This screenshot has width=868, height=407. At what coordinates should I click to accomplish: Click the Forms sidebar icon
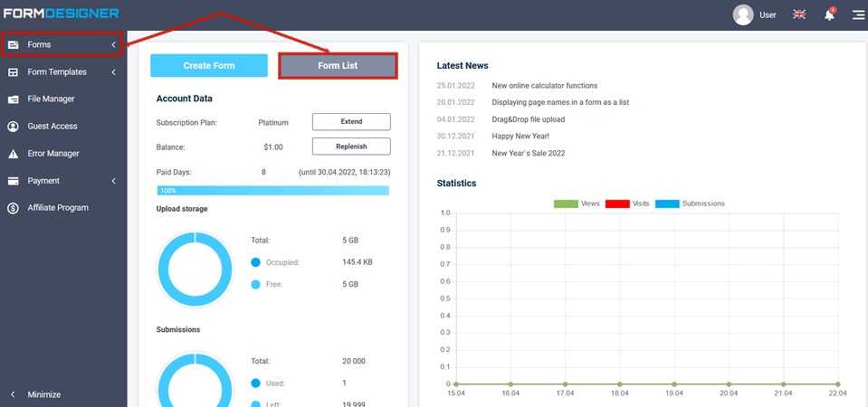pos(14,45)
